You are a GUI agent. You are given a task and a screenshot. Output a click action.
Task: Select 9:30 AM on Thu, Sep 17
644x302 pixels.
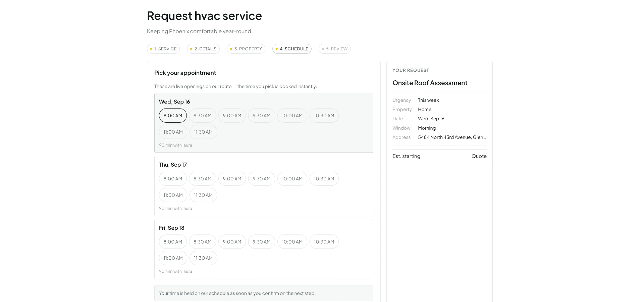[x=262, y=179]
